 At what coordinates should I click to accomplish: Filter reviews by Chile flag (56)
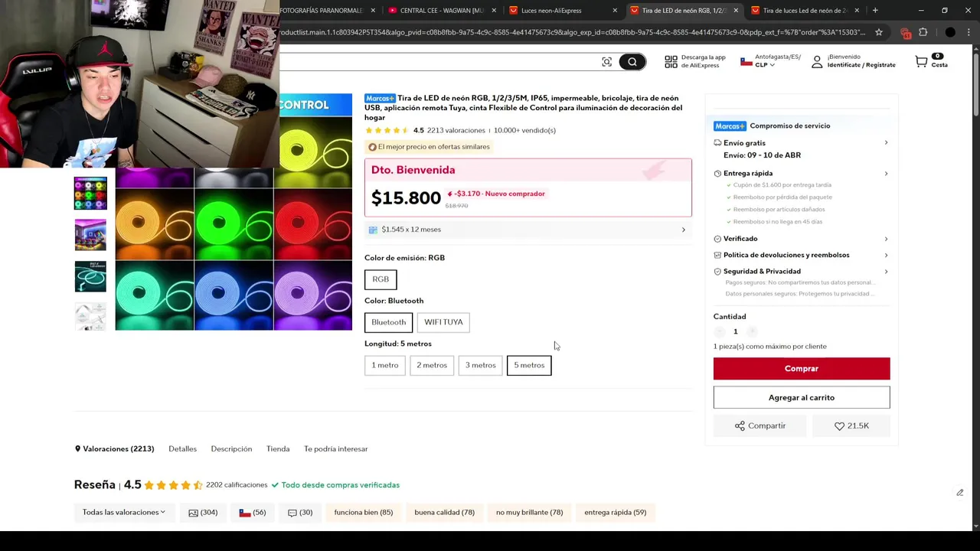click(x=253, y=512)
